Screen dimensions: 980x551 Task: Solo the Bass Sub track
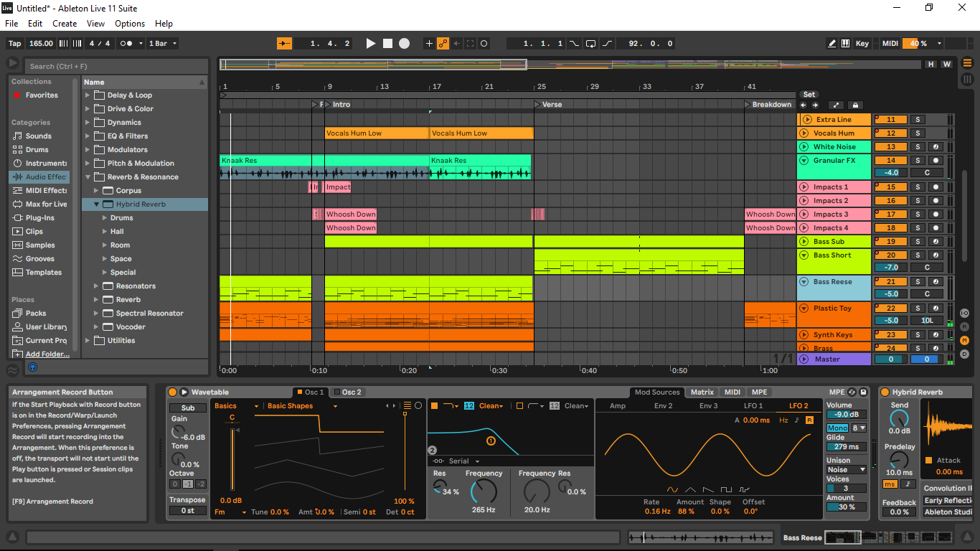pos(917,242)
